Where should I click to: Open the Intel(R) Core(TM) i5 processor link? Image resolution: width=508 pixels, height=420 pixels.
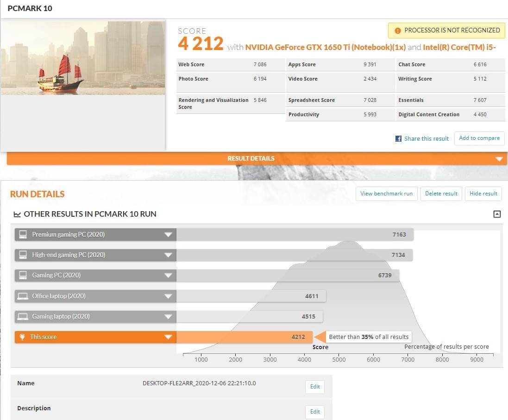click(459, 47)
